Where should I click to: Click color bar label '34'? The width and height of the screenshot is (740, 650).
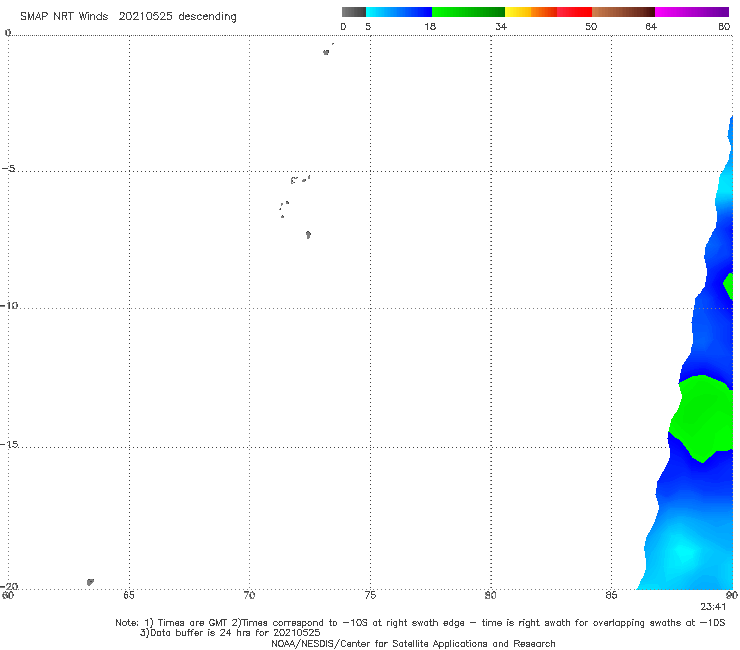[x=501, y=26]
